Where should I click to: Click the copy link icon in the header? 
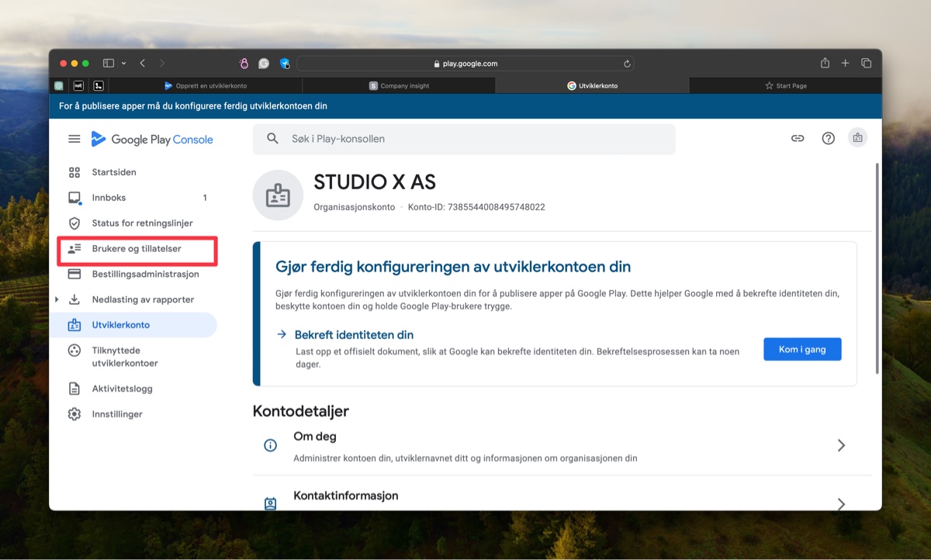pyautogui.click(x=798, y=138)
